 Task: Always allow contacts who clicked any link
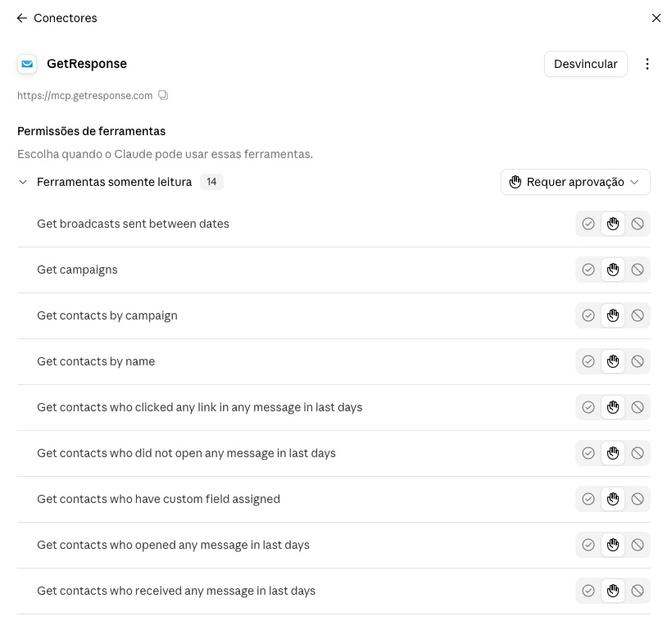coord(588,407)
